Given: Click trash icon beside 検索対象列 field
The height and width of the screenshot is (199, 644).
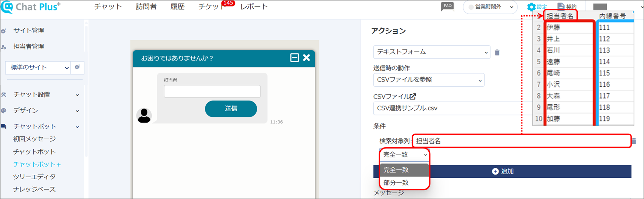Looking at the screenshot, I should click(x=634, y=141).
